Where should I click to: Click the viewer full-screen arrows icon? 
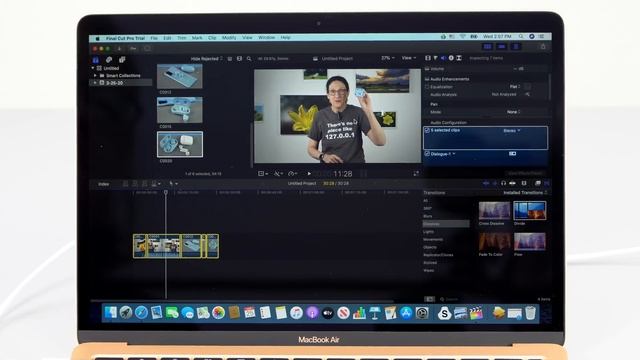416,173
